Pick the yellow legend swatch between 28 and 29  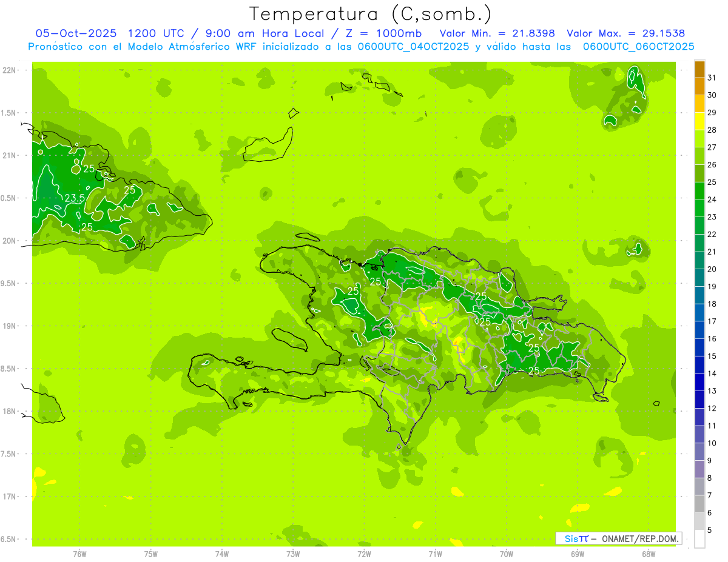(699, 121)
